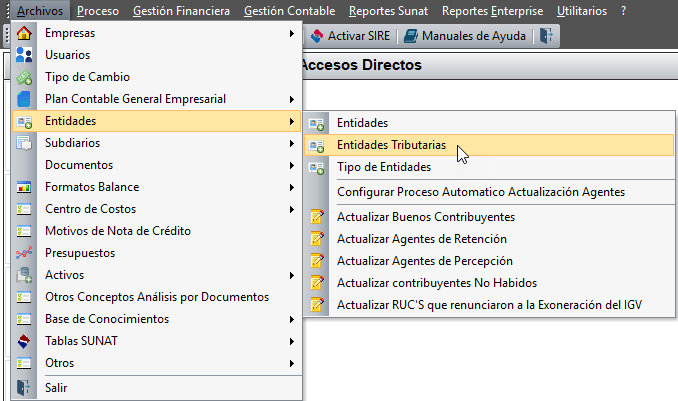678x401 pixels.
Task: Click the blue book icon for Plan Contable
Action: pyautogui.click(x=24, y=99)
